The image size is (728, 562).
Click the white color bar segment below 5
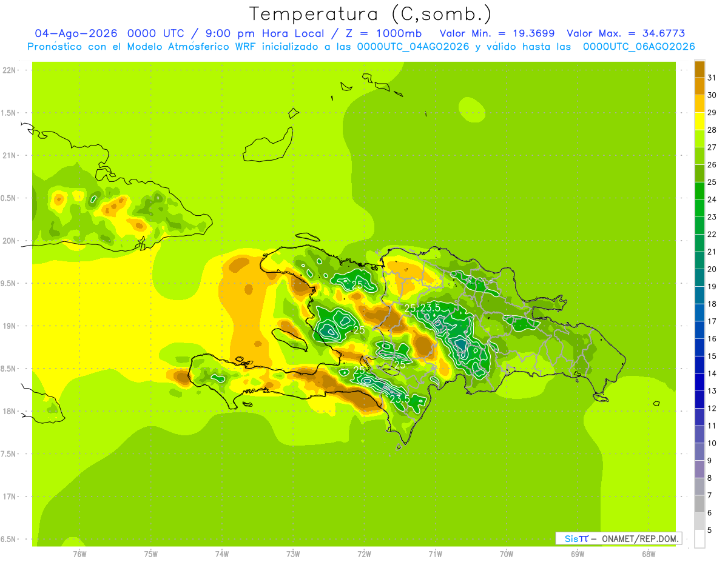(x=699, y=539)
